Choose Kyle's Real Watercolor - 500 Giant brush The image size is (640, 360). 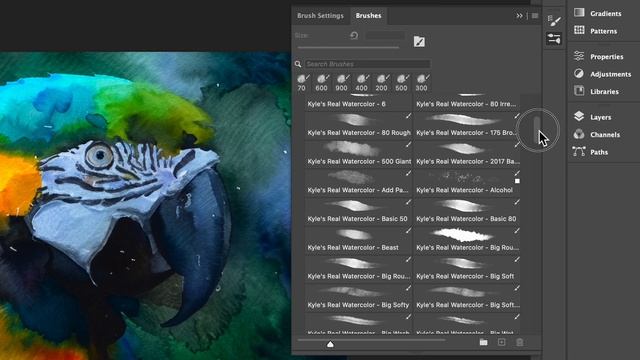coord(359,154)
